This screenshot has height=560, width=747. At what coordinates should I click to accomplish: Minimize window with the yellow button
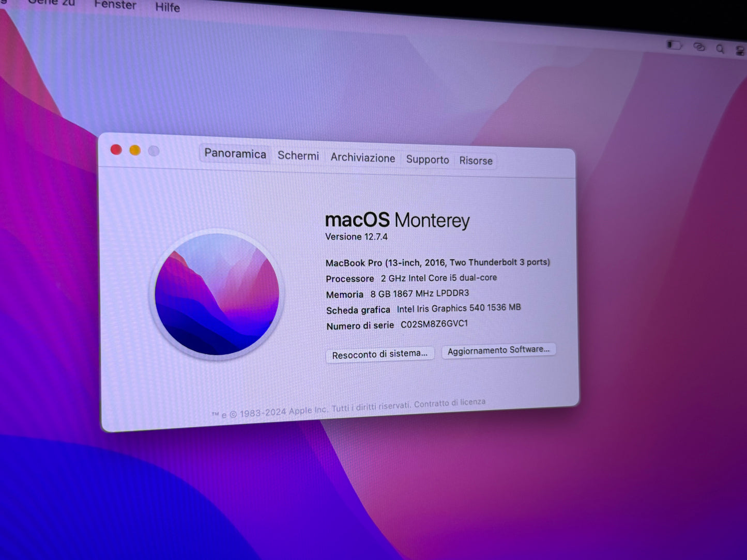[x=135, y=150]
